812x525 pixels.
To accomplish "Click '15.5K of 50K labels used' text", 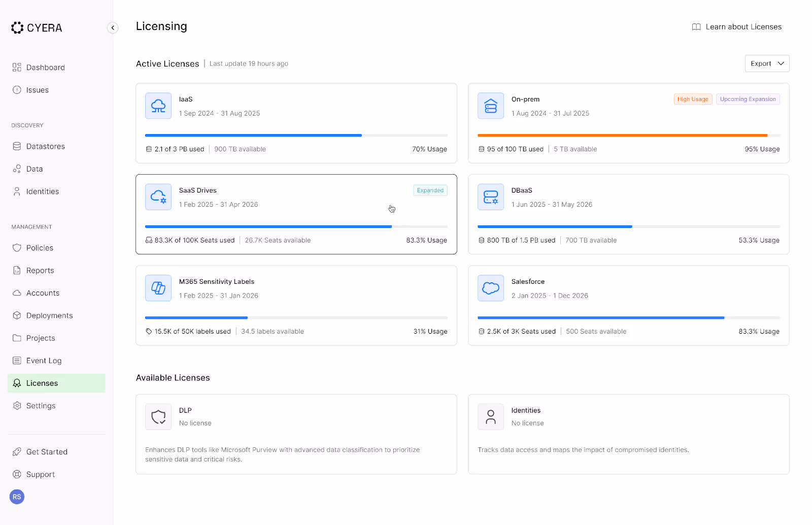I will (x=193, y=332).
